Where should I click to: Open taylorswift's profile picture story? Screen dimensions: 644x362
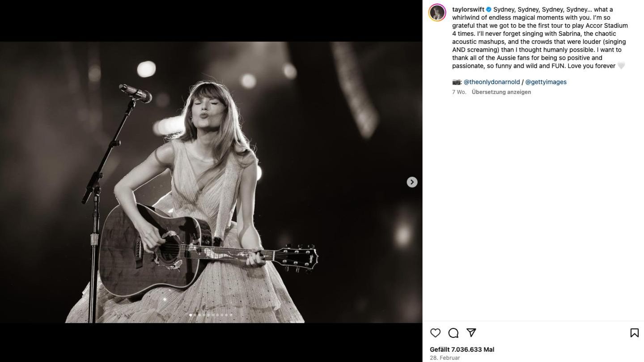tap(437, 13)
